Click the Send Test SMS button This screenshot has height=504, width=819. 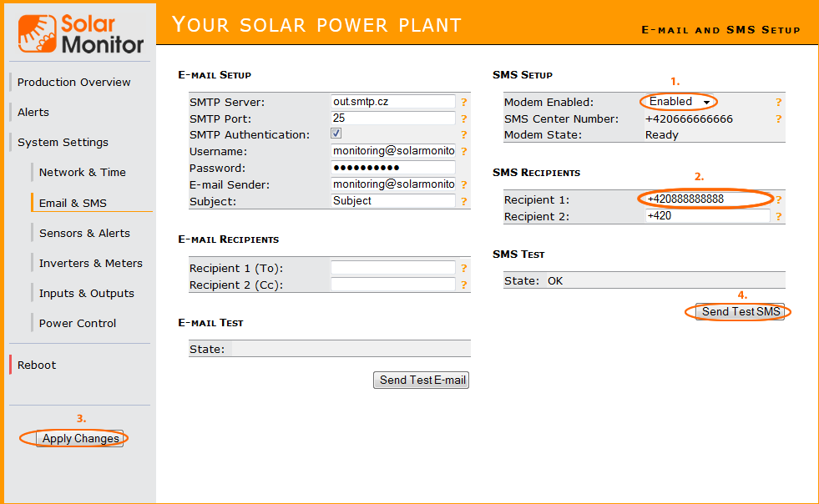740,311
